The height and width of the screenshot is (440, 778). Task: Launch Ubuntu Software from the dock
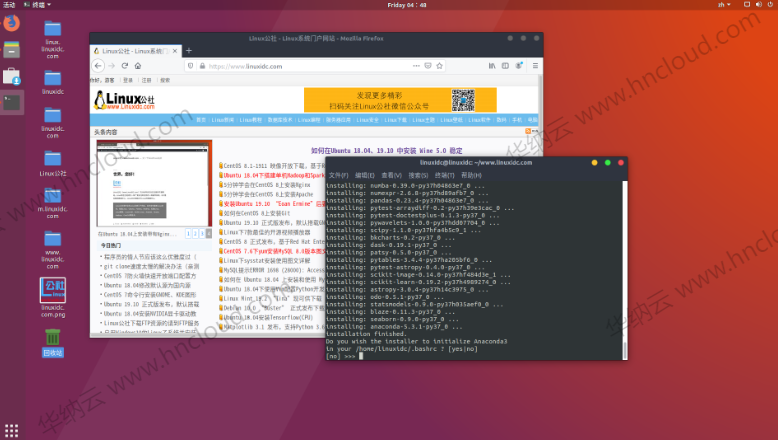(11, 77)
